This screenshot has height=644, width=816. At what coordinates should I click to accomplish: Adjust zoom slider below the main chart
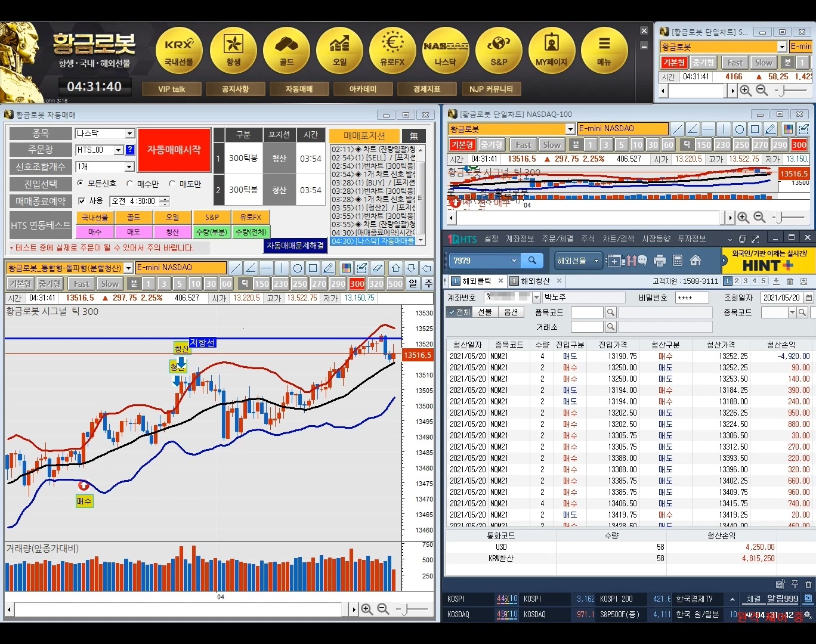coord(406,609)
